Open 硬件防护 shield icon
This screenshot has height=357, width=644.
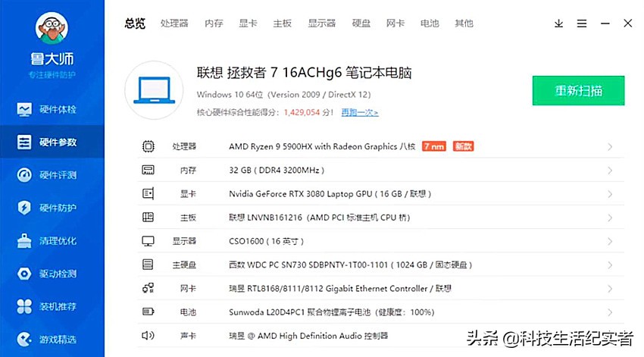(24, 208)
